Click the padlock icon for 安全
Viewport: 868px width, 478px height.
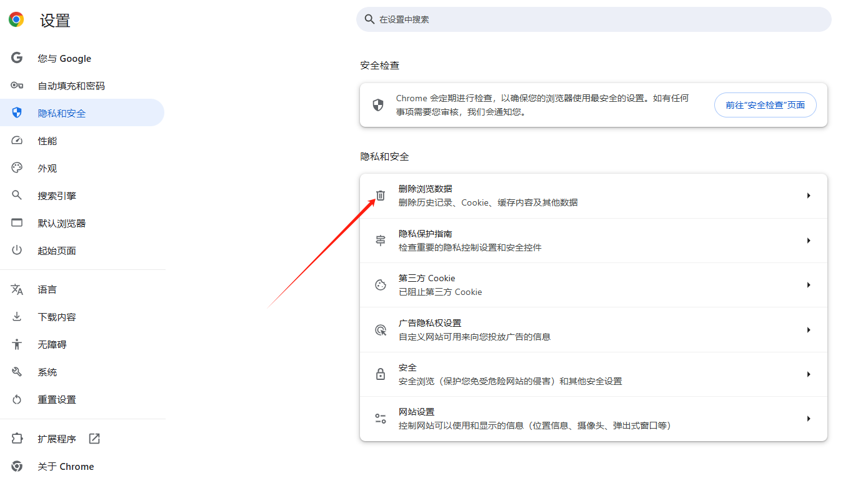point(381,374)
